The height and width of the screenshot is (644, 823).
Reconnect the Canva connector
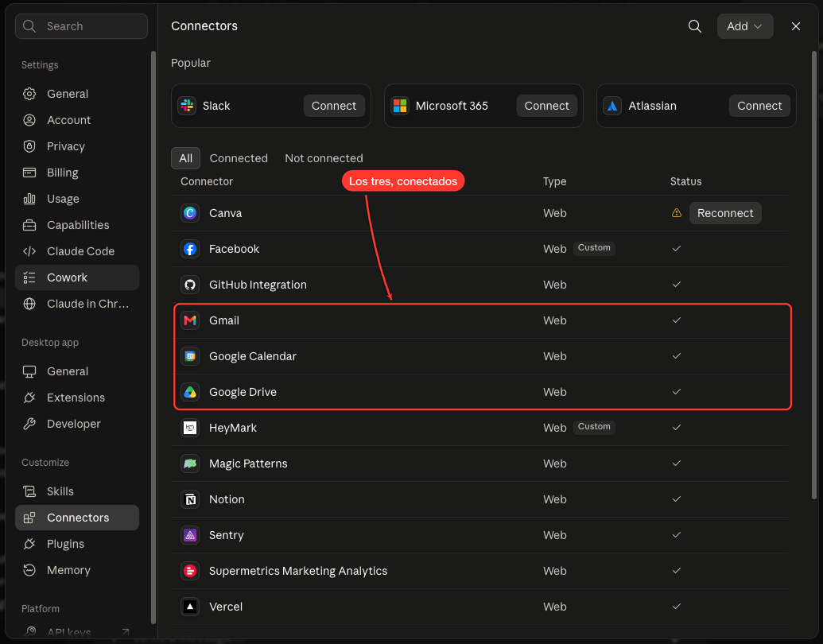click(x=725, y=213)
